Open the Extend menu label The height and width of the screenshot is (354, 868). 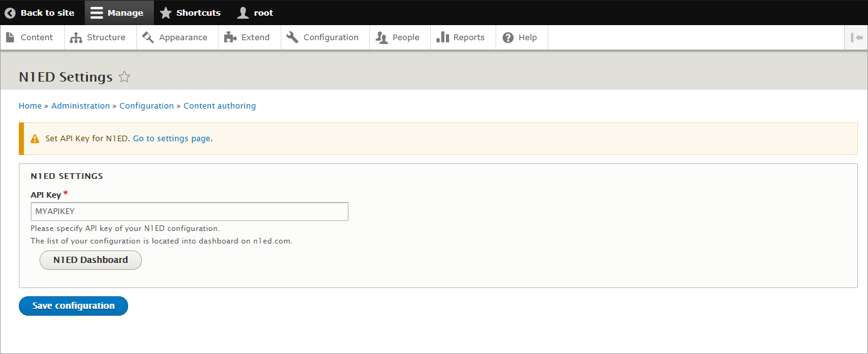(x=255, y=38)
